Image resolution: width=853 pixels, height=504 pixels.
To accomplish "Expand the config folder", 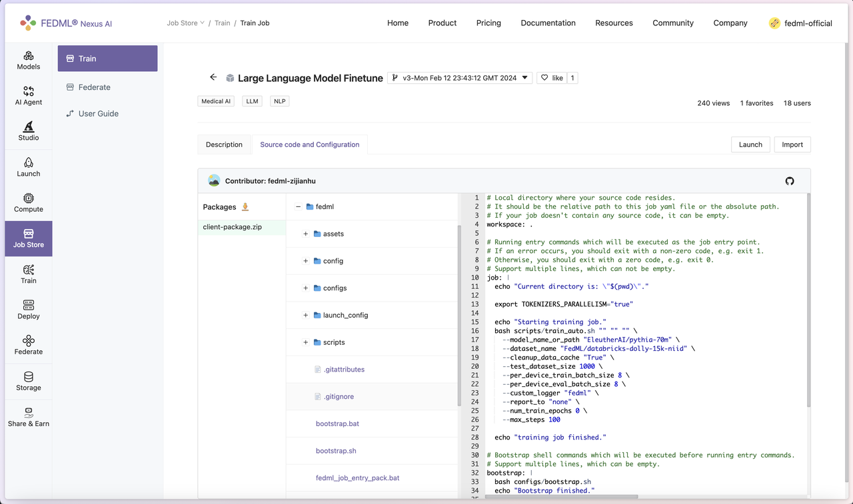I will [305, 261].
